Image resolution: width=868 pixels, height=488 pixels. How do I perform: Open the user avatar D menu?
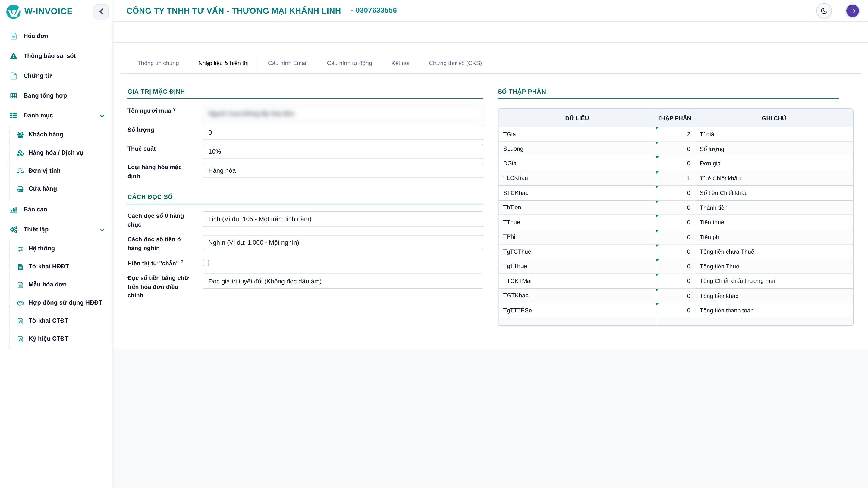pyautogui.click(x=853, y=11)
